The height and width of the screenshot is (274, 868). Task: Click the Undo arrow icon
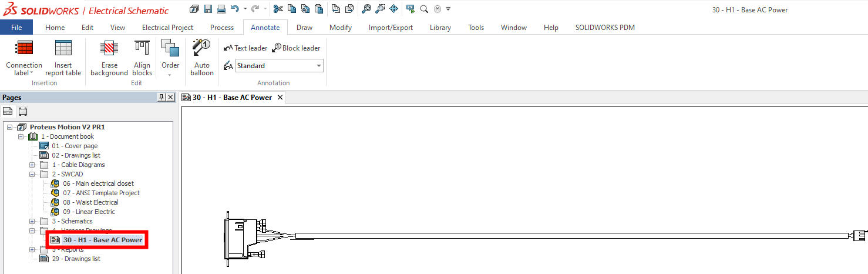click(x=235, y=9)
